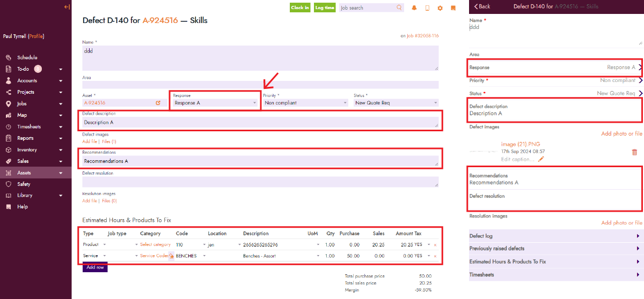Open Job #32058-116 link
This screenshot has width=644, height=299.
tap(422, 36)
